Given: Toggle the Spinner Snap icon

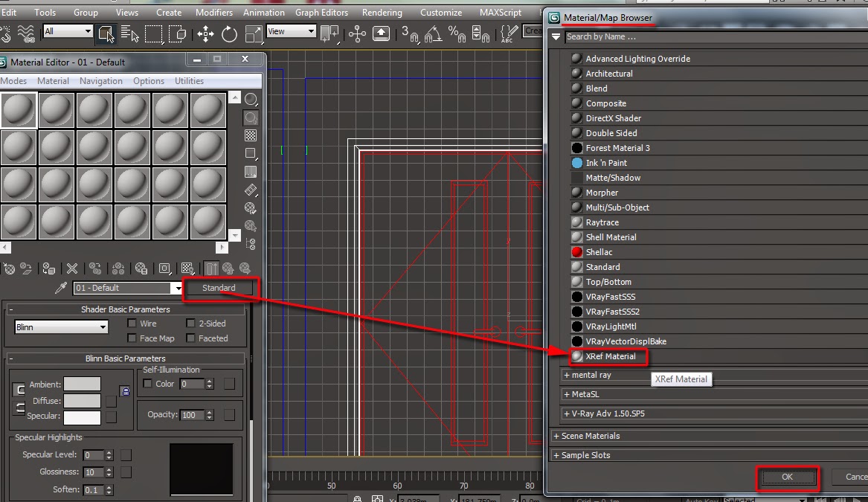Looking at the screenshot, I should (480, 33).
